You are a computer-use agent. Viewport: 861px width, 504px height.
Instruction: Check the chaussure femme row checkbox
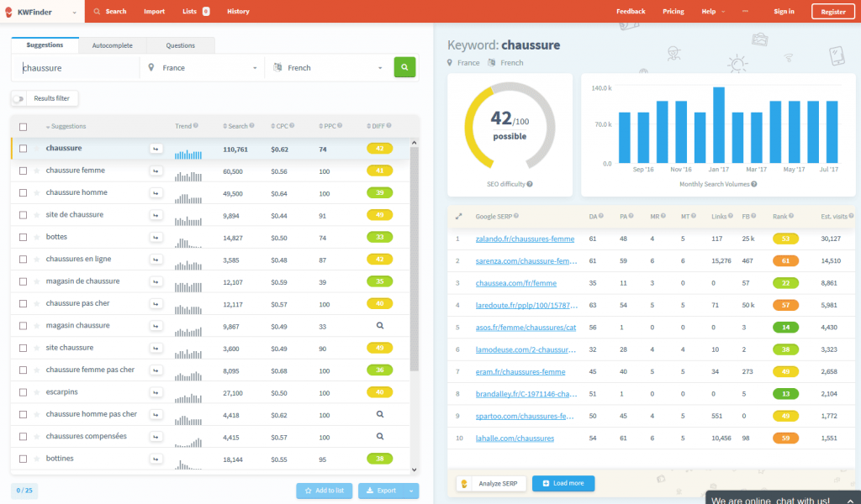[23, 171]
